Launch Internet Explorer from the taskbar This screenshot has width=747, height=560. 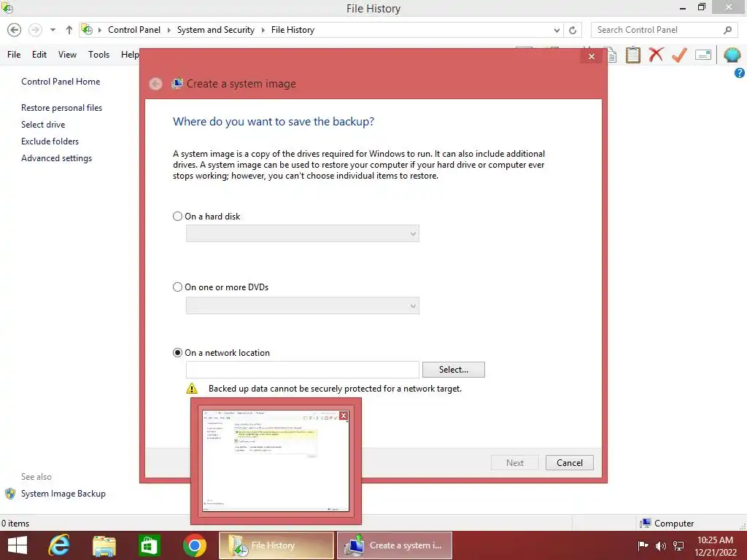point(59,545)
